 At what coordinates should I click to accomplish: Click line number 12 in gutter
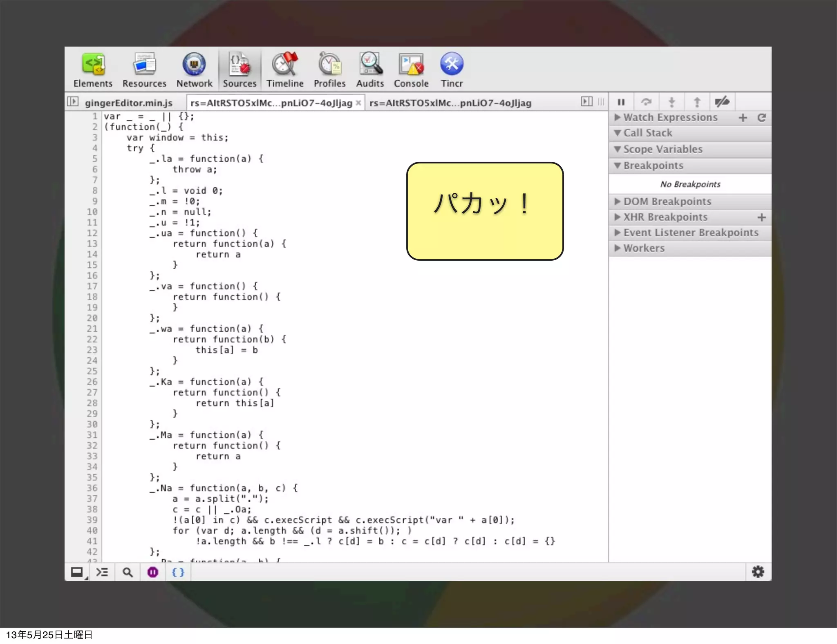(x=92, y=233)
